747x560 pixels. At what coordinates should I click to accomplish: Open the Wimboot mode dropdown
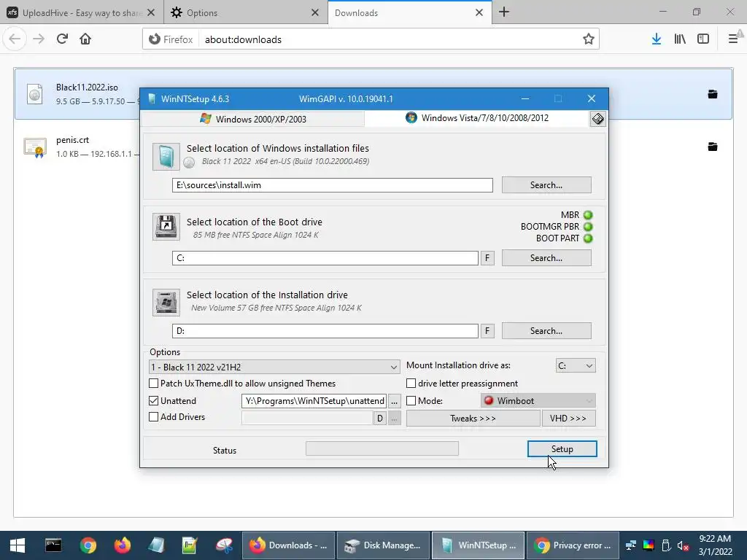538,401
